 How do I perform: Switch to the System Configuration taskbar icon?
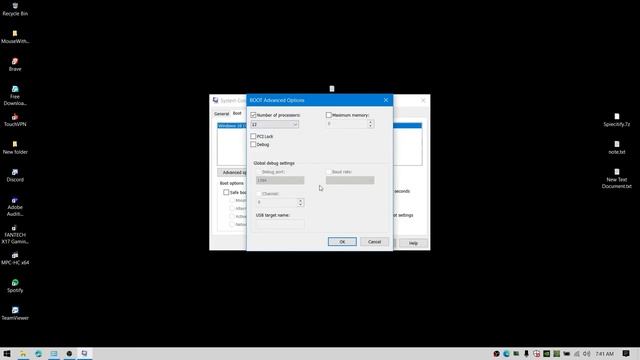[84, 353]
